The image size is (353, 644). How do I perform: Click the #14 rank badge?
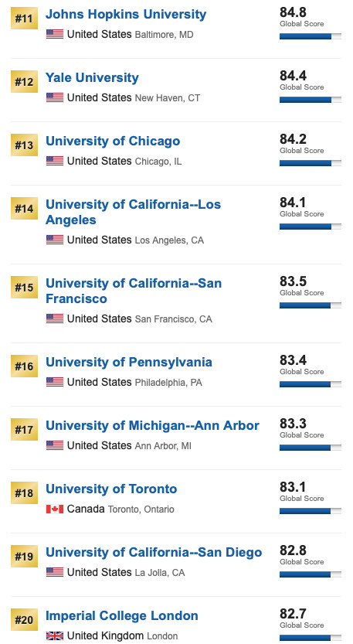pyautogui.click(x=24, y=209)
